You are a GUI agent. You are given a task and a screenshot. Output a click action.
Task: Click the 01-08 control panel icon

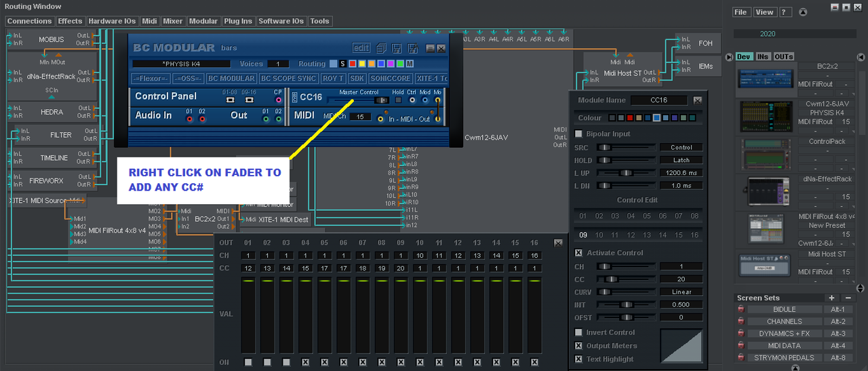pos(230,100)
